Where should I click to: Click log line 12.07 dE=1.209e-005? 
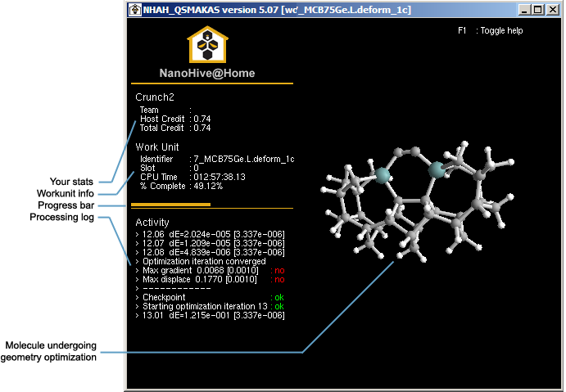tap(210, 243)
